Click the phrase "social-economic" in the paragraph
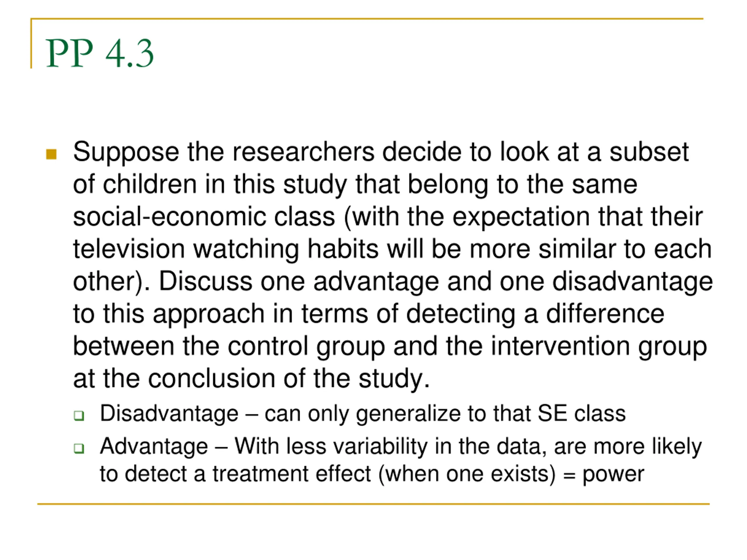747x560 pixels. point(204,217)
